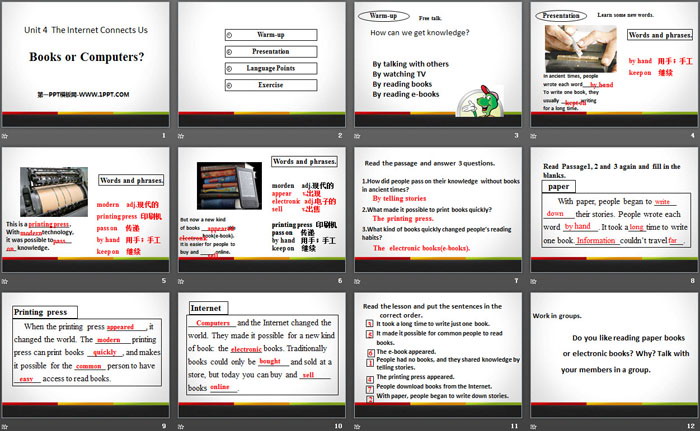
Task: Click the animation star icon under slide 2
Action: click(x=181, y=136)
